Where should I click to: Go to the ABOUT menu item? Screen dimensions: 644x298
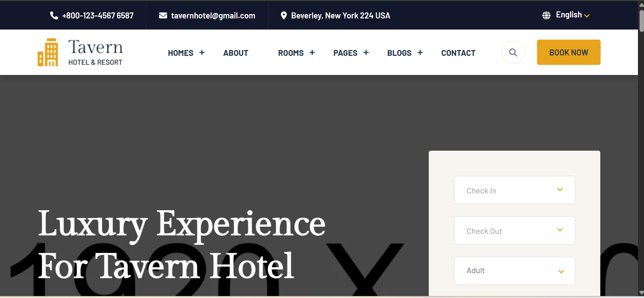[x=236, y=53]
